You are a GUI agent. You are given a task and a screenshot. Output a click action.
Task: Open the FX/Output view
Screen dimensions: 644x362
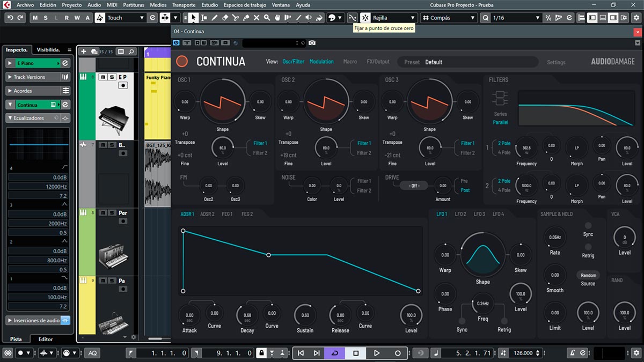(x=378, y=62)
